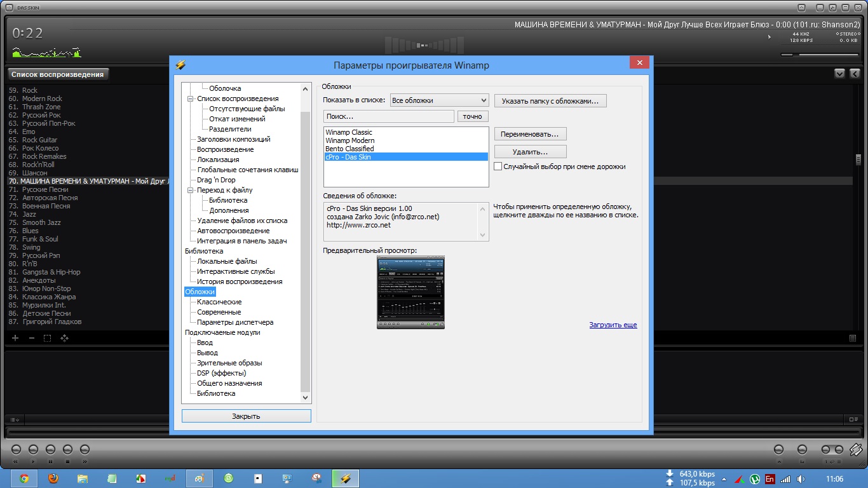Click the volume slider in the player
The image size is (868, 488).
(820, 55)
